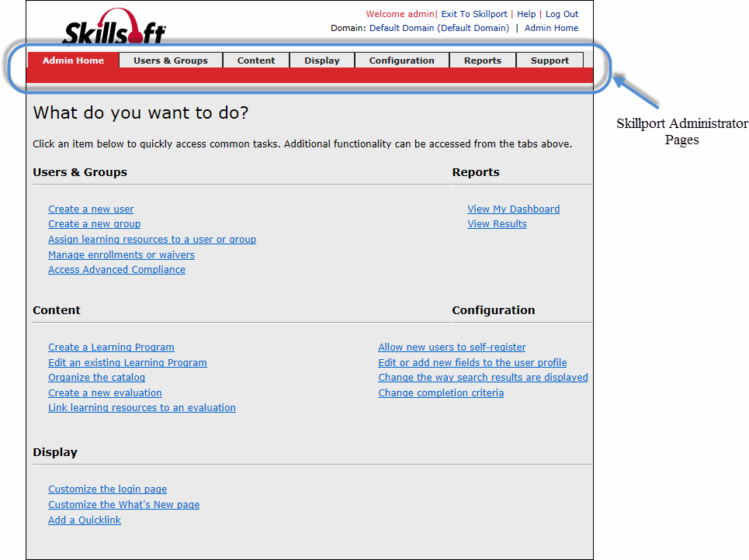Screen dimensions: 749x560
Task: Log Out of Skillport admin
Action: (561, 14)
